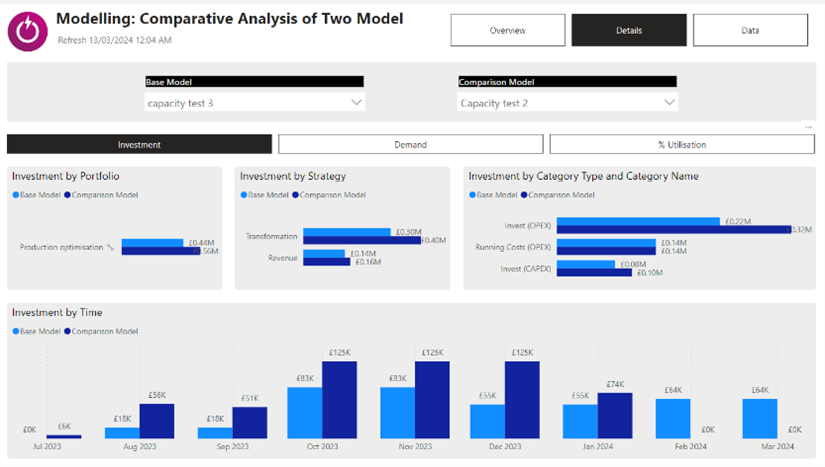Open the more options ellipsis above tabs
This screenshot has width=825, height=467.
(808, 127)
